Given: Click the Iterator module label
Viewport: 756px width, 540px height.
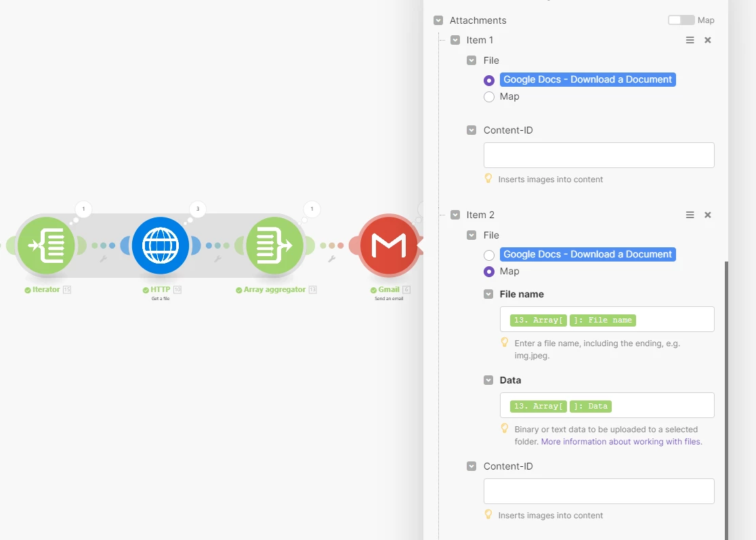Looking at the screenshot, I should tap(46, 290).
